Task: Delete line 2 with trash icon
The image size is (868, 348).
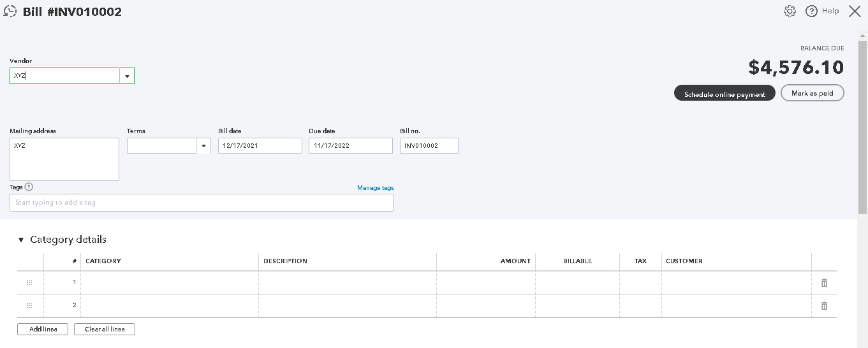Action: click(824, 306)
